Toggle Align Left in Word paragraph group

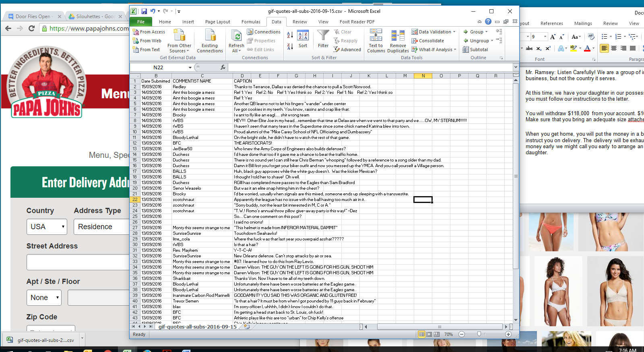click(604, 48)
